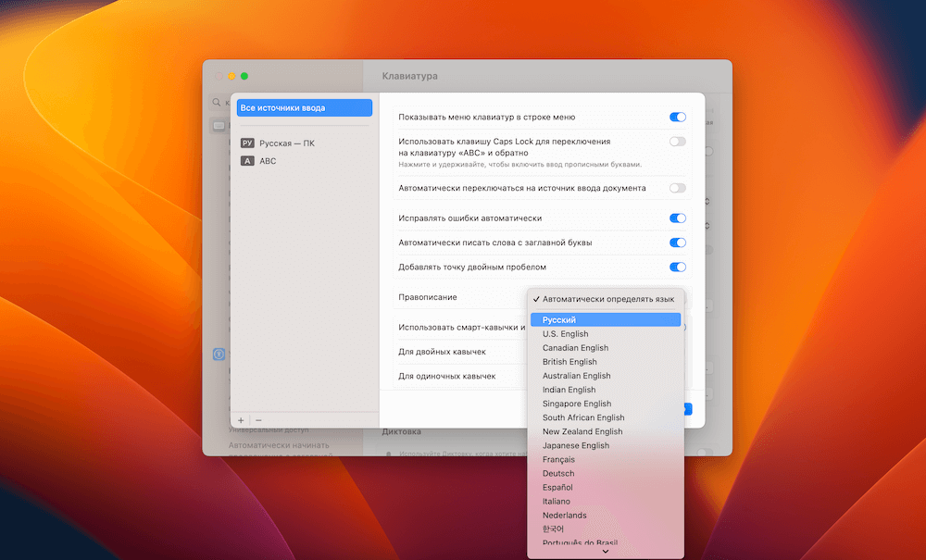Image resolution: width=926 pixels, height=560 pixels.
Task: Turn off «Исправлять ошибки автоматически»
Action: (677, 218)
